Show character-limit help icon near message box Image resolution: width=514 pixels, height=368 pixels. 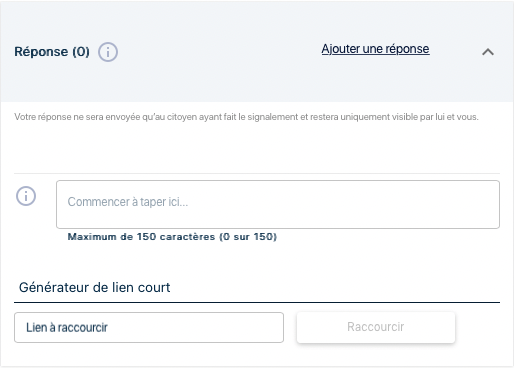click(x=26, y=196)
